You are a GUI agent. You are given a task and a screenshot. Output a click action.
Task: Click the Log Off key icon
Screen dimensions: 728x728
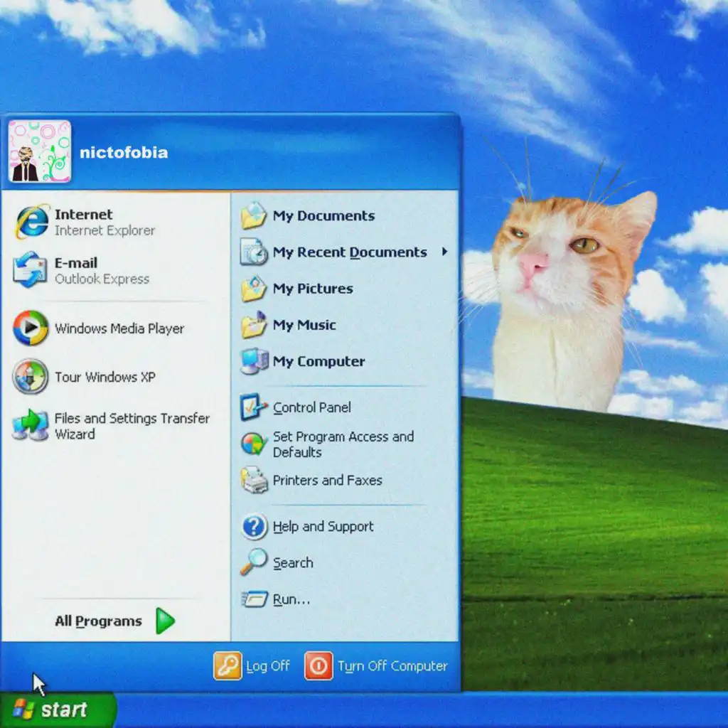[x=227, y=665]
